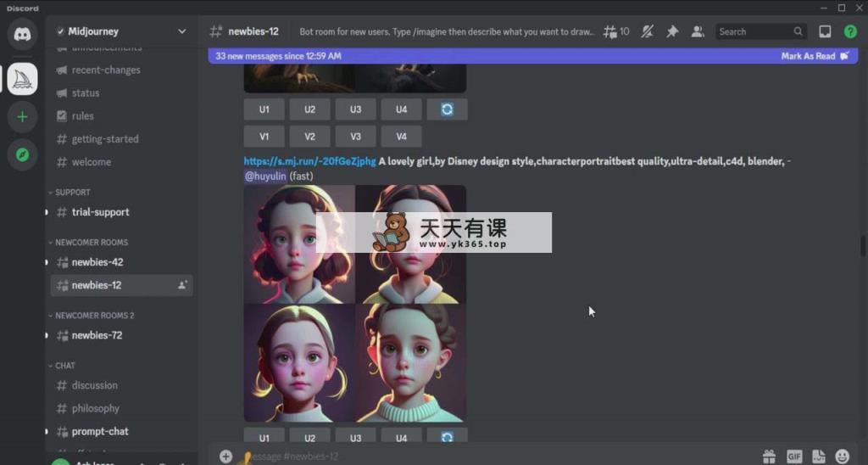Viewport: 868px width, 465px height.
Task: Click the V4 variation button
Action: point(401,137)
